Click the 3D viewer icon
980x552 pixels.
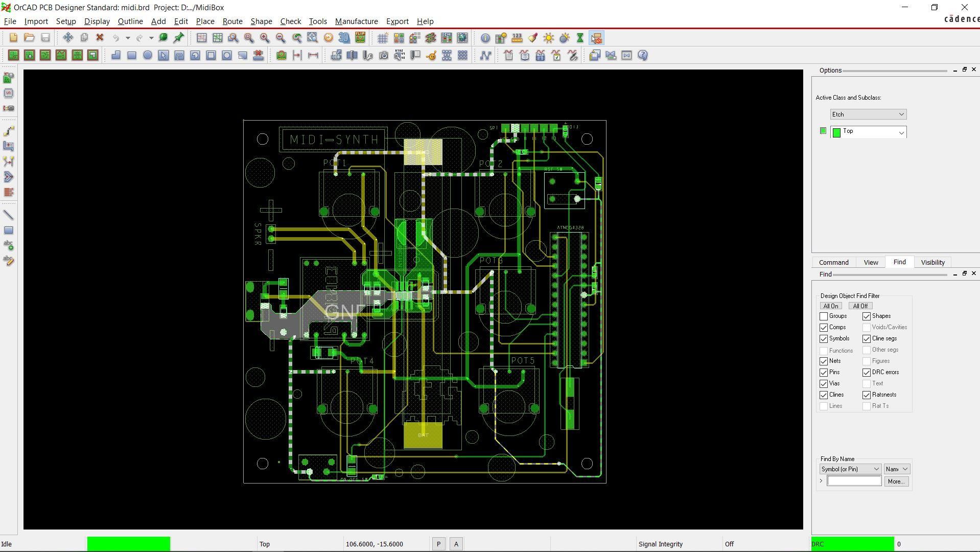tap(344, 38)
